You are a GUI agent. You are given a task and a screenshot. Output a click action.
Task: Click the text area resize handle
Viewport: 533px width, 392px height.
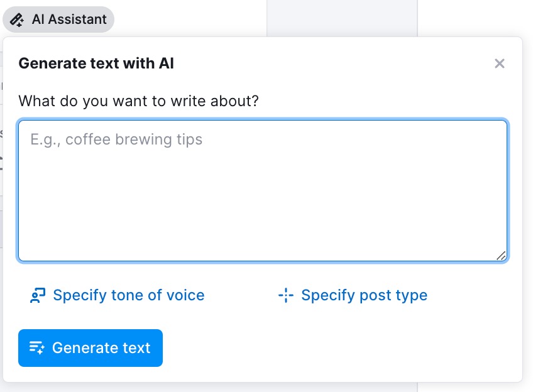tap(501, 255)
